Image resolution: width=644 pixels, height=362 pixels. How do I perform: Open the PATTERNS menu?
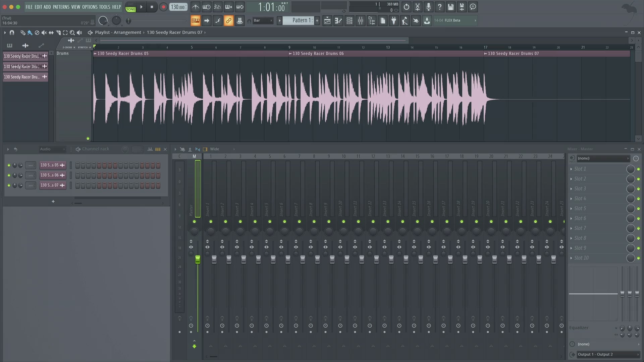click(x=61, y=7)
